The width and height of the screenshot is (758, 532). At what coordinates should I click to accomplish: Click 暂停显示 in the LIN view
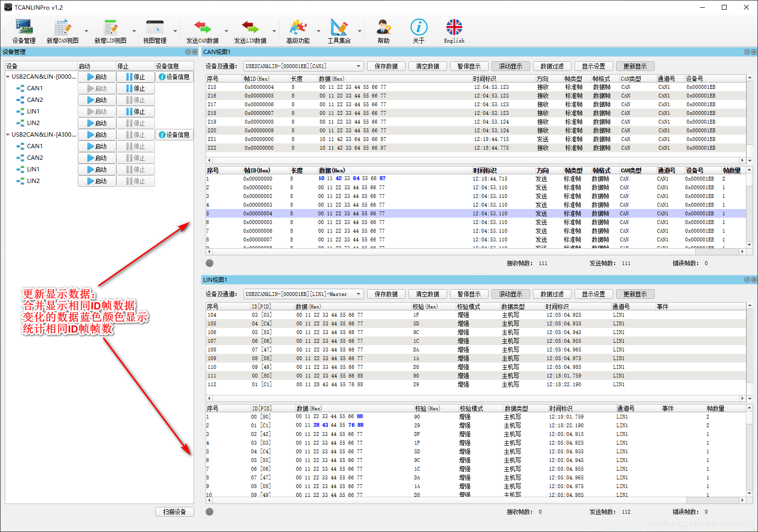pyautogui.click(x=469, y=294)
